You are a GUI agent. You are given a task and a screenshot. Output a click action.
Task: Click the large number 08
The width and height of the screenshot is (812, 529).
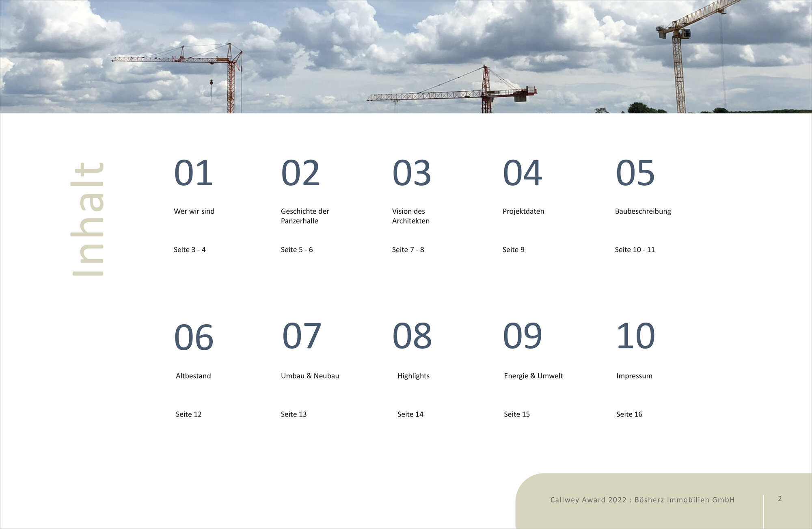412,336
